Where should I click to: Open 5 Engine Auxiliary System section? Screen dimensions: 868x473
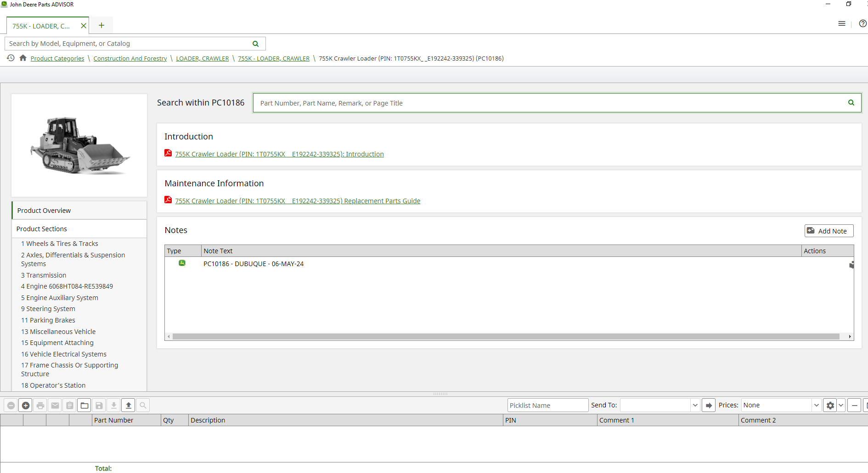click(60, 298)
